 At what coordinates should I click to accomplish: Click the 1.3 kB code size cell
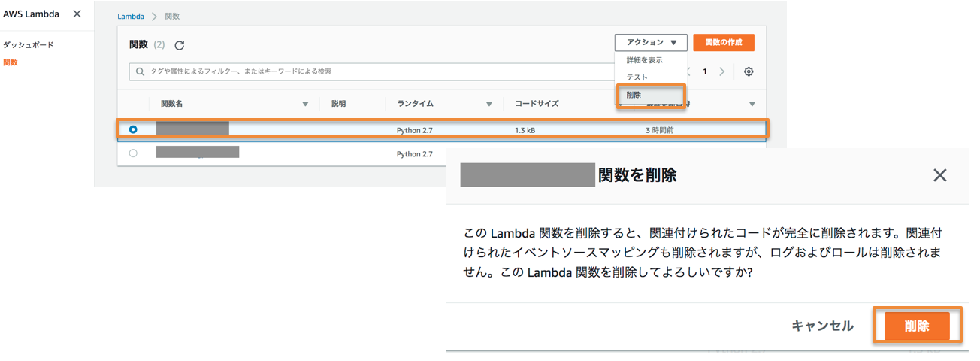(525, 130)
